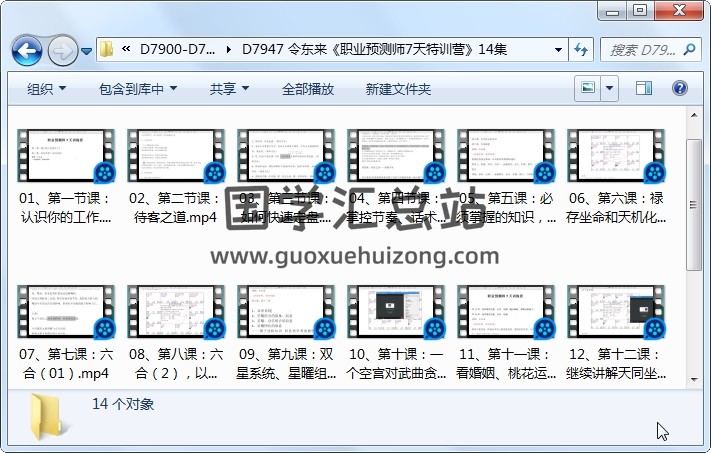Open the 组织 menu
This screenshot has width=711, height=454.
46,89
